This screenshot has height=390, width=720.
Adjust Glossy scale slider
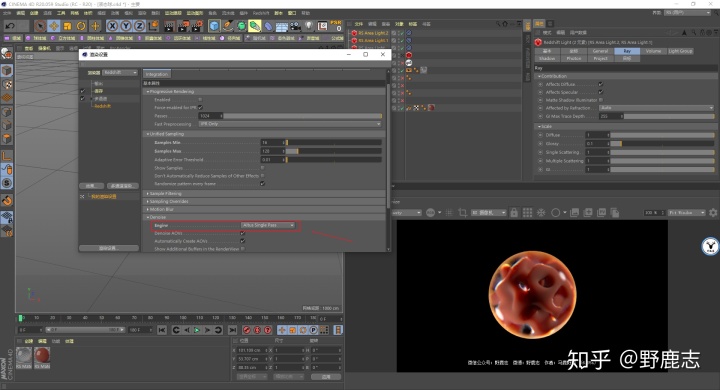[x=662, y=144]
